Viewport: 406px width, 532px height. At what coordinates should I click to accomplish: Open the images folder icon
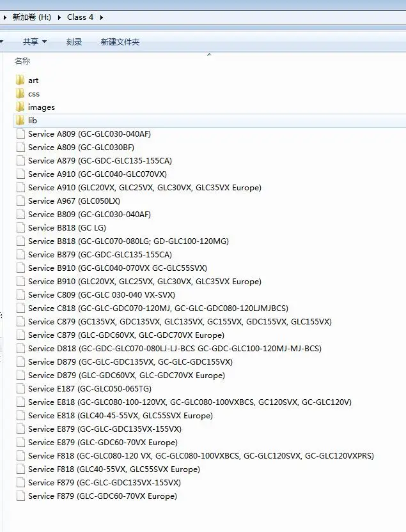(20, 107)
